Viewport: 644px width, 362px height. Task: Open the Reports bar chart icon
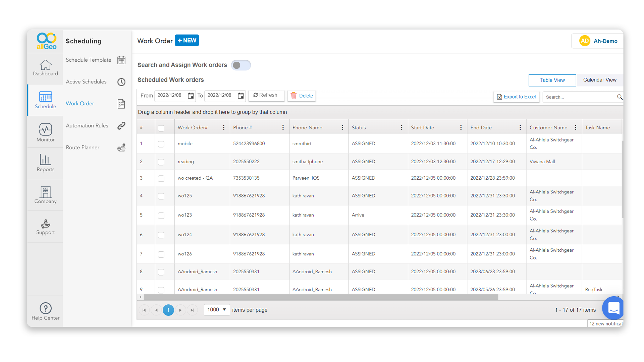[45, 160]
